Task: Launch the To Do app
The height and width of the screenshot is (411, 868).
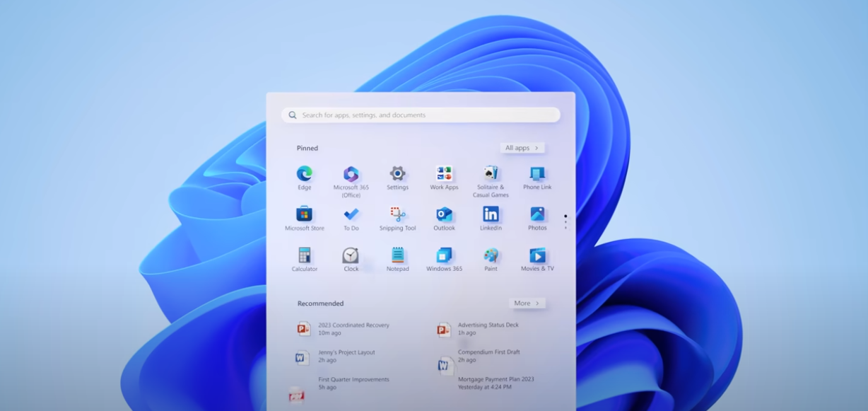Action: pyautogui.click(x=351, y=214)
